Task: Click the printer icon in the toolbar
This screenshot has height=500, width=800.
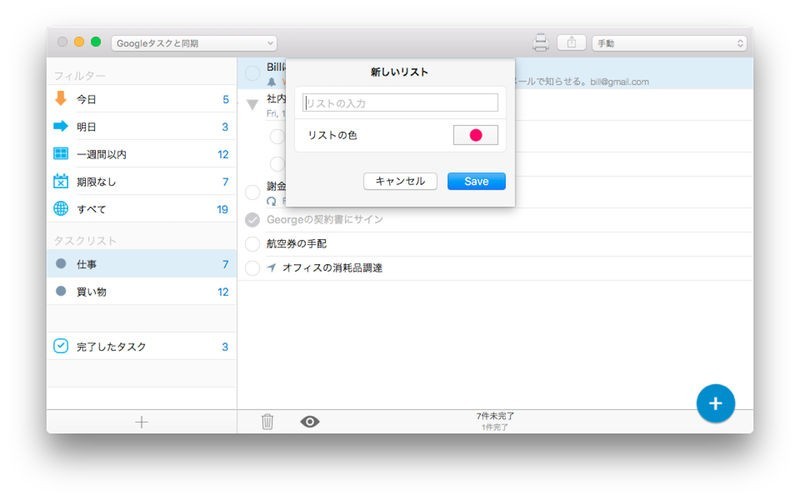Action: [541, 43]
